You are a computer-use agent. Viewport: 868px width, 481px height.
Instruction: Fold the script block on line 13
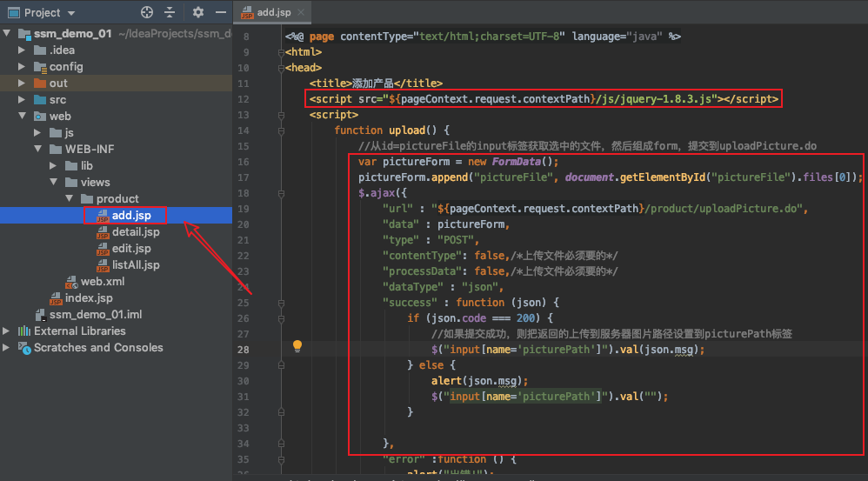pyautogui.click(x=281, y=115)
